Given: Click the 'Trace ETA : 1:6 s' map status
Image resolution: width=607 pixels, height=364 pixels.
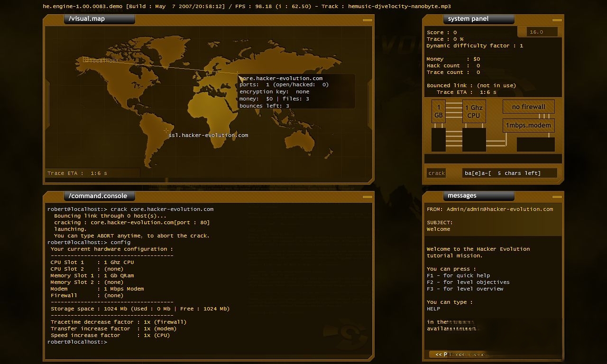Looking at the screenshot, I should [77, 173].
